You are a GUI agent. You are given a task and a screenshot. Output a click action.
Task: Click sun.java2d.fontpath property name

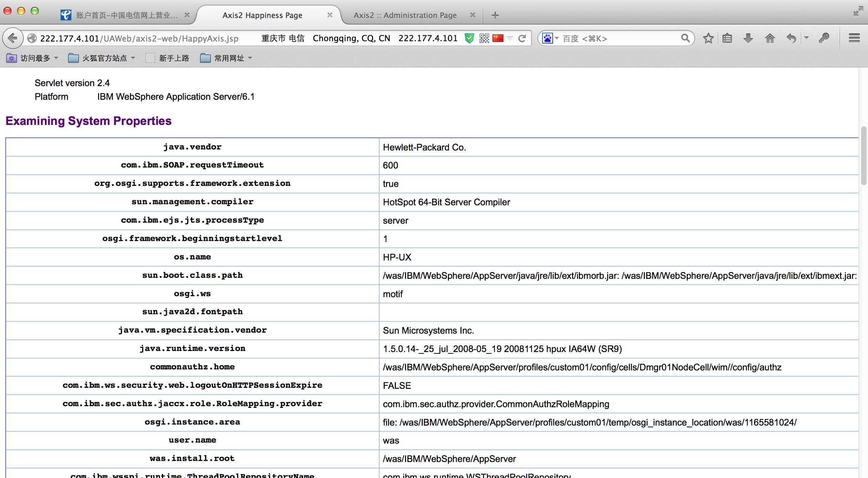[192, 312]
